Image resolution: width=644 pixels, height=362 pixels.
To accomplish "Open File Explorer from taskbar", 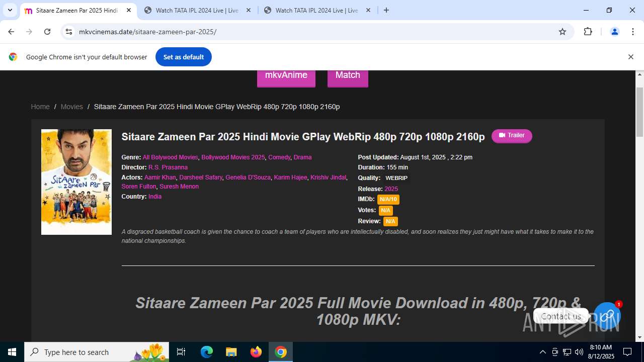I will coord(231,352).
